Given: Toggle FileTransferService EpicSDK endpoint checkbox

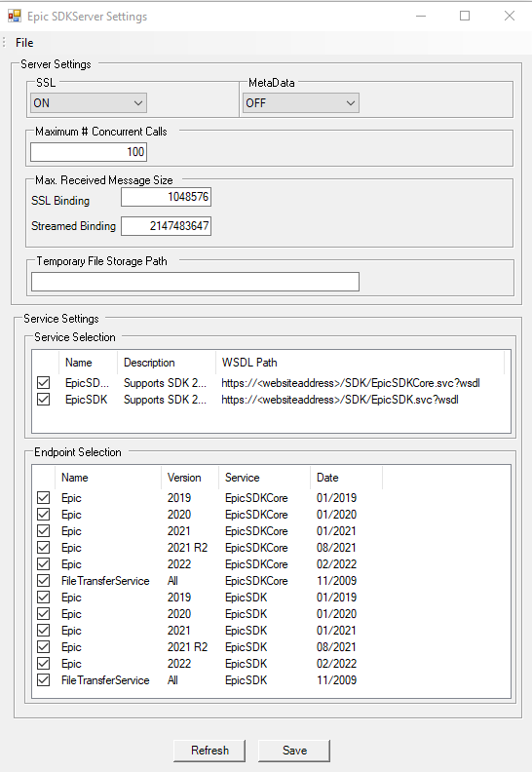Looking at the screenshot, I should [x=43, y=680].
